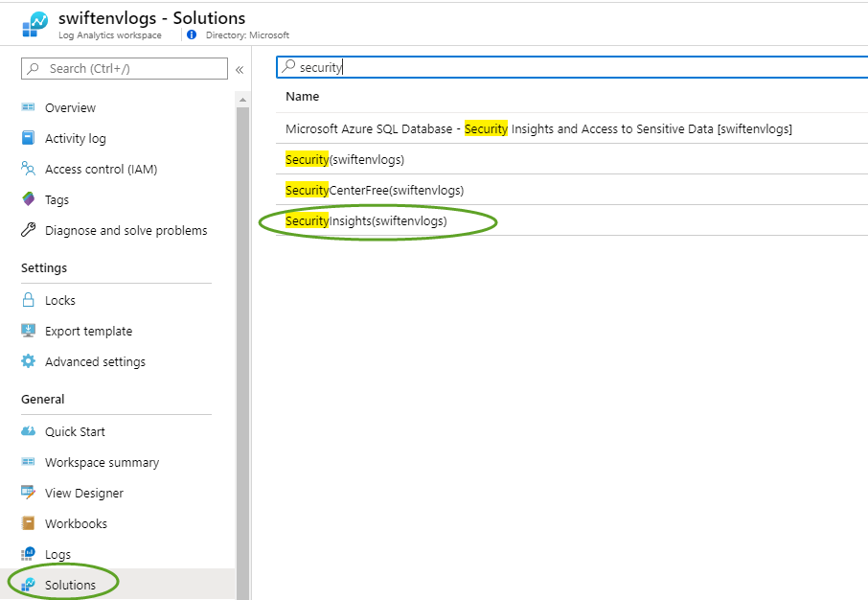Screen dimensions: 868x600
Task: Sort by the Name column header
Action: click(302, 97)
